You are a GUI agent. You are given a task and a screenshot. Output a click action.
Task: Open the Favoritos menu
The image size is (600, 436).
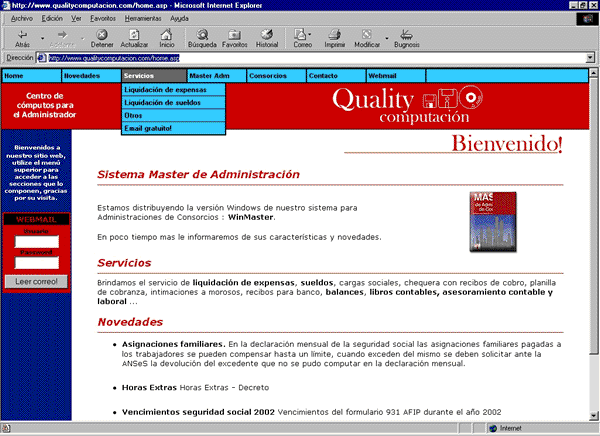tap(103, 18)
